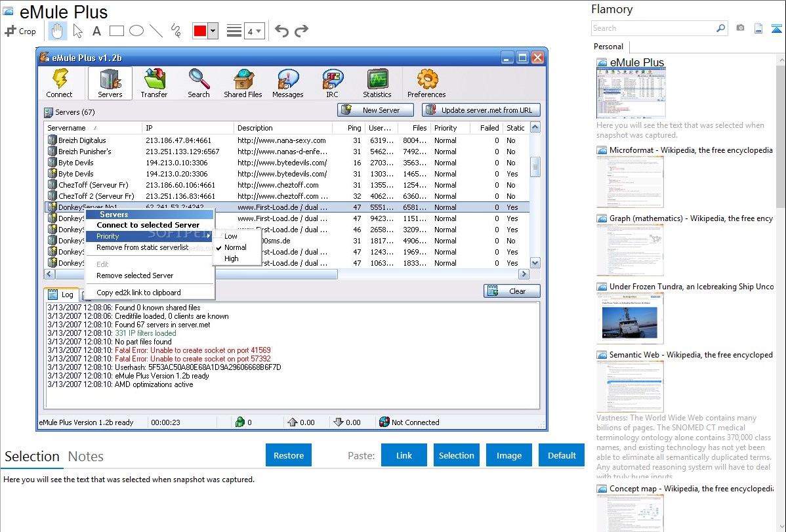The height and width of the screenshot is (532, 786).
Task: Click the red color swatch
Action: [200, 31]
